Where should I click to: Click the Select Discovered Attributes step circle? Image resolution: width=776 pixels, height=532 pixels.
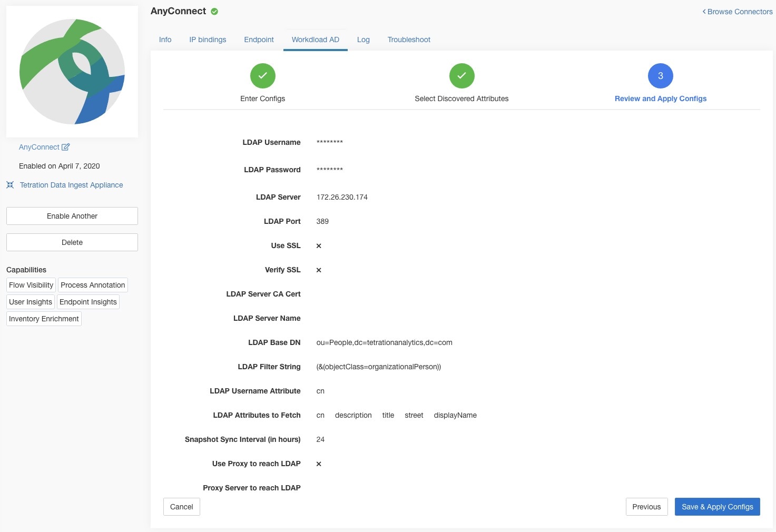click(x=461, y=76)
